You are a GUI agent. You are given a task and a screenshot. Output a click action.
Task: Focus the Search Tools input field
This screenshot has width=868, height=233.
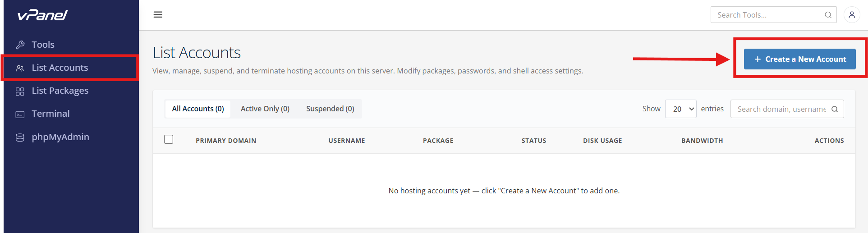coord(773,15)
